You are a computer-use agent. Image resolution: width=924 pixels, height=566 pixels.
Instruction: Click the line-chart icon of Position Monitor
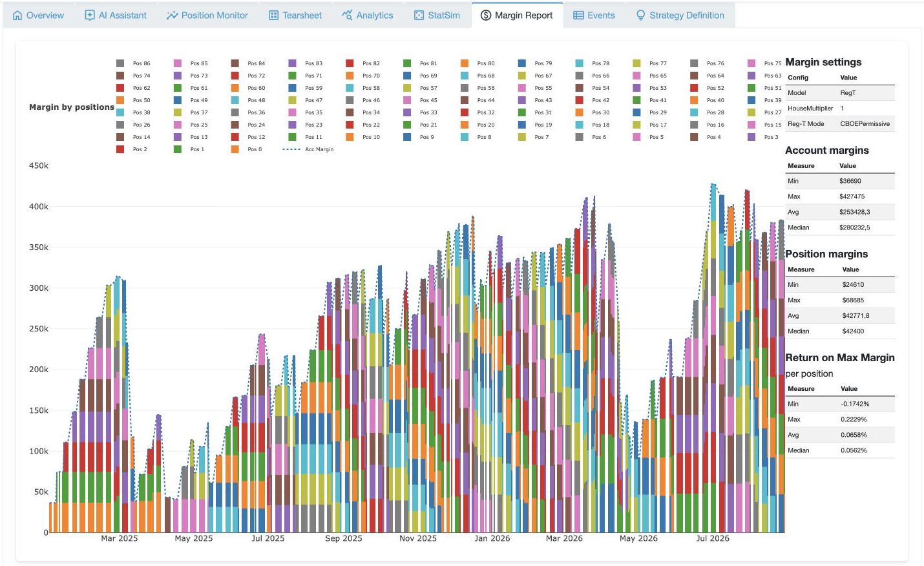[x=172, y=16]
